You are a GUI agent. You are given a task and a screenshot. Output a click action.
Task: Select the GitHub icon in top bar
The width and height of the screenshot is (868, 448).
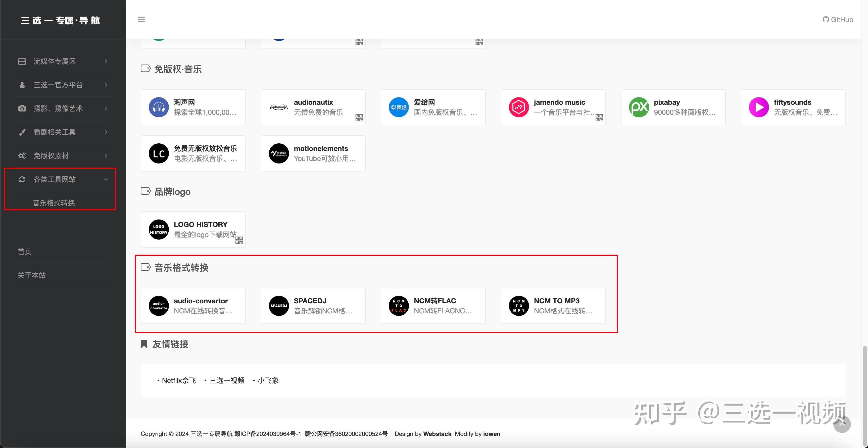826,19
